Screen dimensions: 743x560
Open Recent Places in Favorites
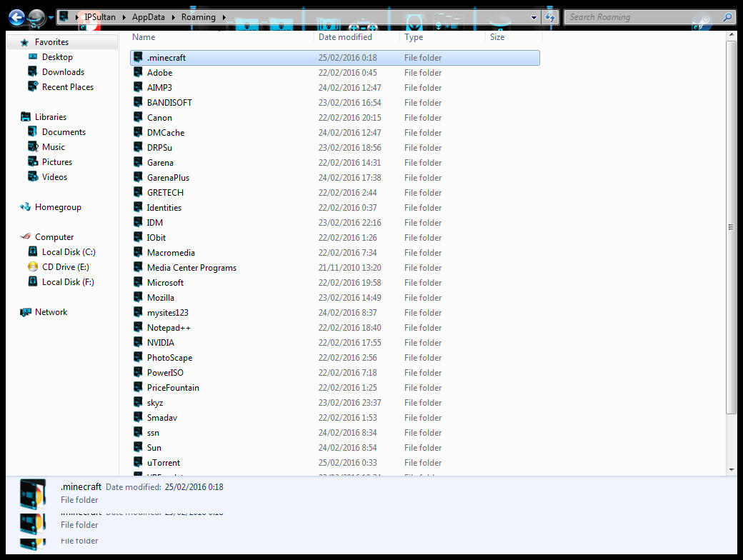[x=68, y=87]
